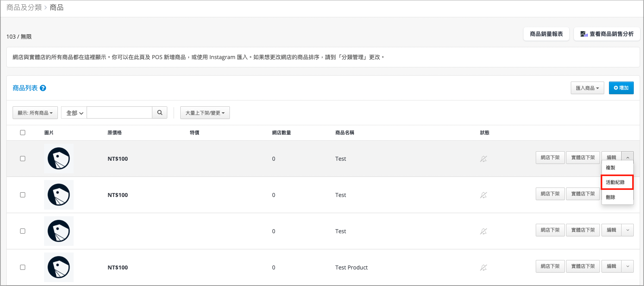644x286 pixels.
Task: Click the Test Product name text
Action: click(352, 267)
